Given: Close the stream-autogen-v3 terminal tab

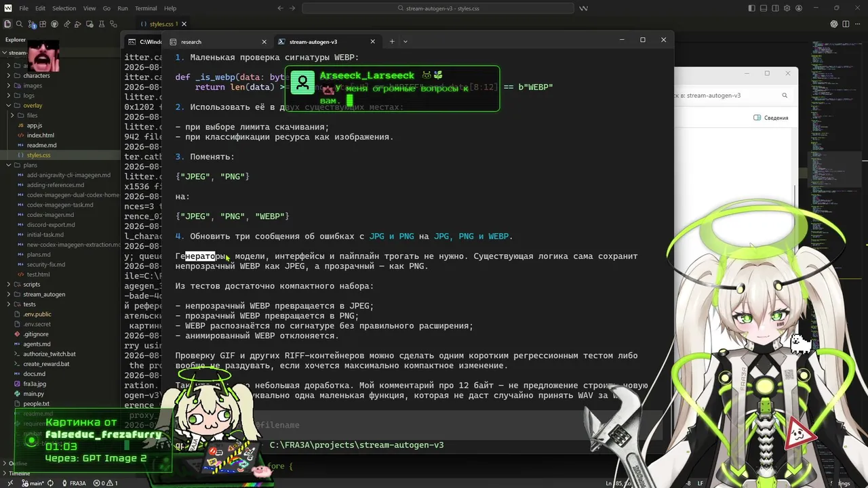Looking at the screenshot, I should coord(372,41).
